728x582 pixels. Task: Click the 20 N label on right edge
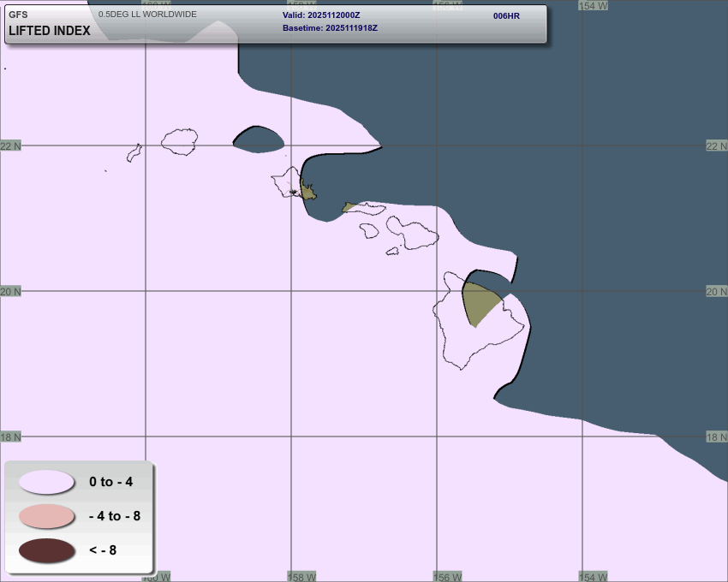716,292
